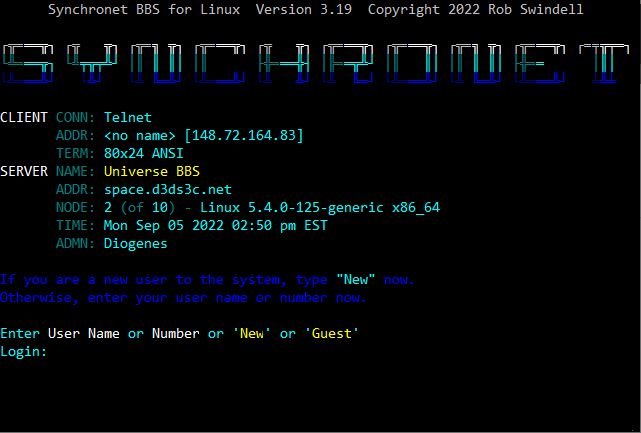Click the '80x24 ANSI' terminal value
641x433 pixels.
click(143, 154)
